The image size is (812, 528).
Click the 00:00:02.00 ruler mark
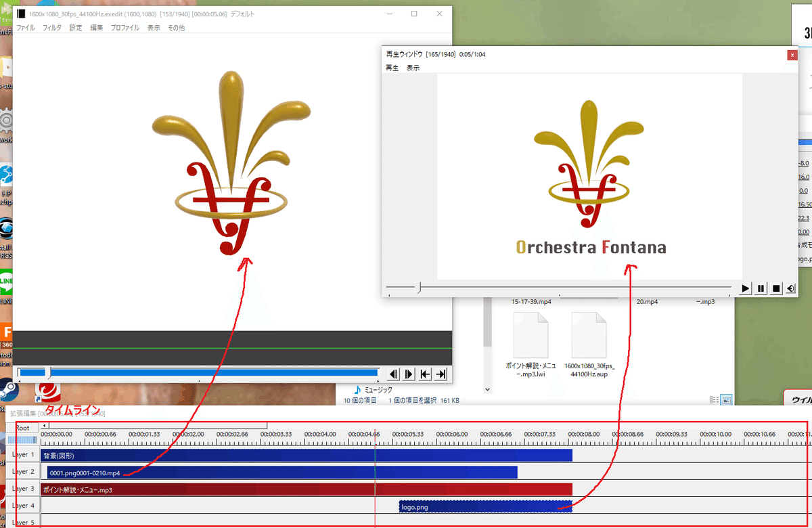coord(188,434)
